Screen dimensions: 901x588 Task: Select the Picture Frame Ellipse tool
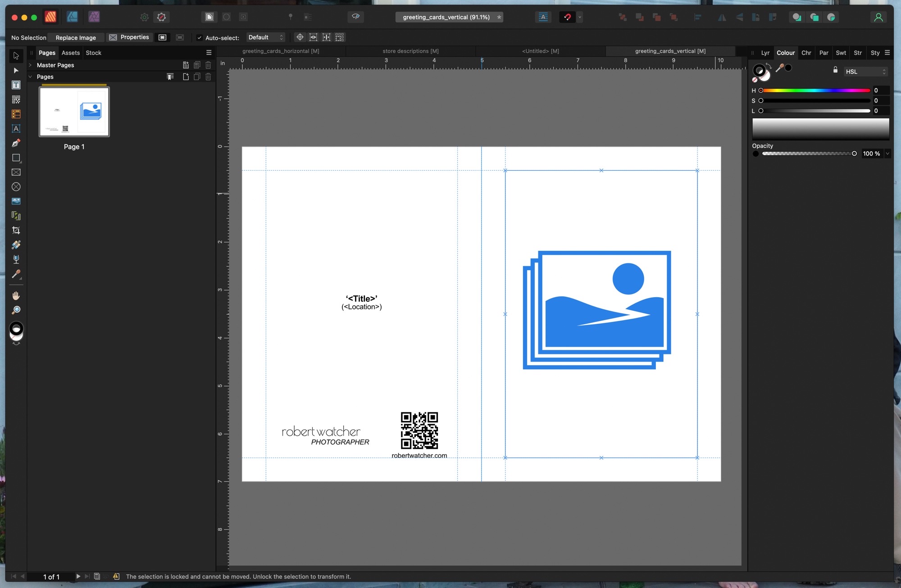click(16, 187)
